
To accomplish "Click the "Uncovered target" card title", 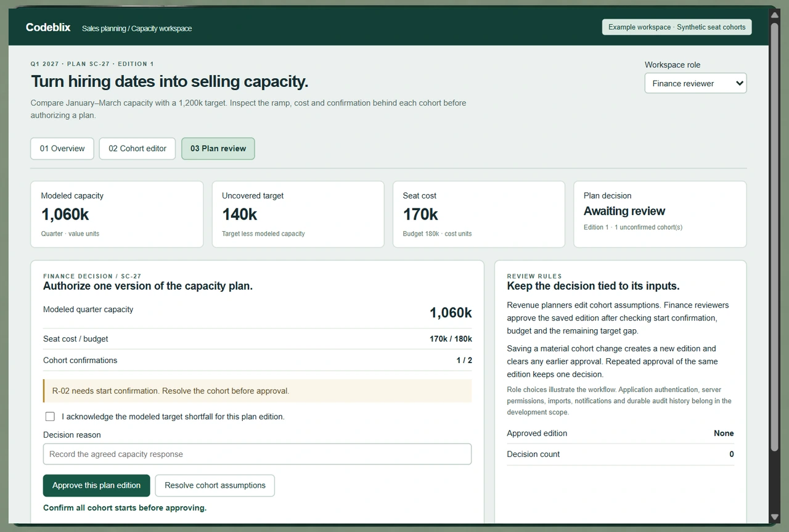I will click(x=253, y=196).
